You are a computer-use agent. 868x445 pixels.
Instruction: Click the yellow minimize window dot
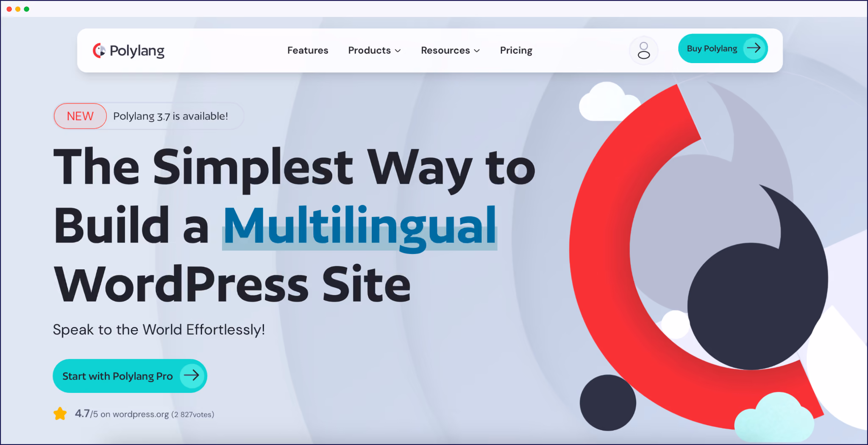(x=18, y=9)
